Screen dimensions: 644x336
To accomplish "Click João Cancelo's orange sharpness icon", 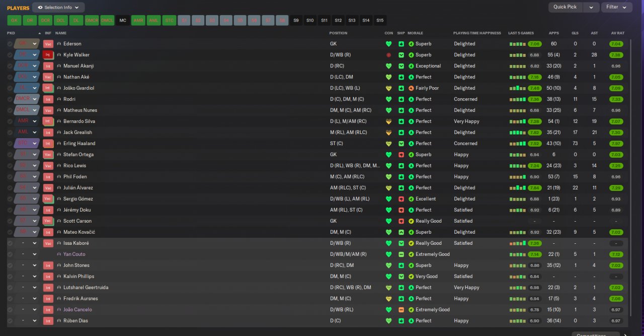I will click(401, 310).
